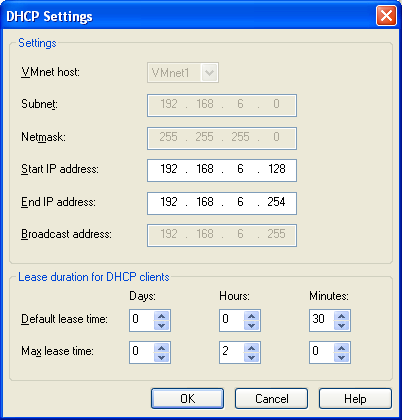The height and width of the screenshot is (420, 402).
Task: Increase Default lease time days
Action: [x=162, y=316]
